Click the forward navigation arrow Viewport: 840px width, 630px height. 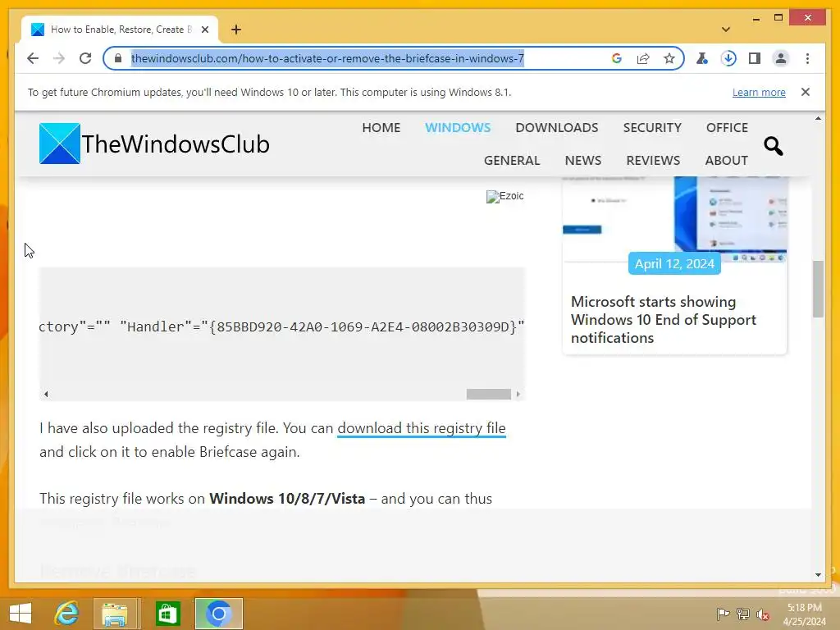59,58
